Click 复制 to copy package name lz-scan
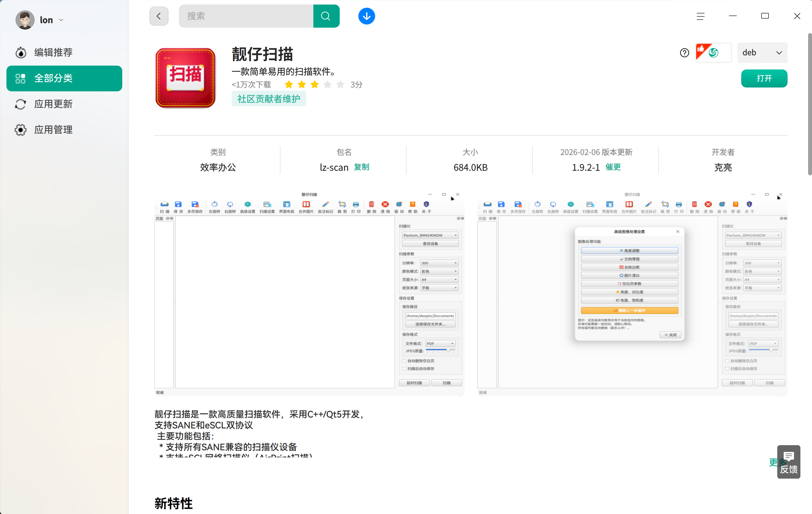The width and height of the screenshot is (812, 514). (x=361, y=167)
